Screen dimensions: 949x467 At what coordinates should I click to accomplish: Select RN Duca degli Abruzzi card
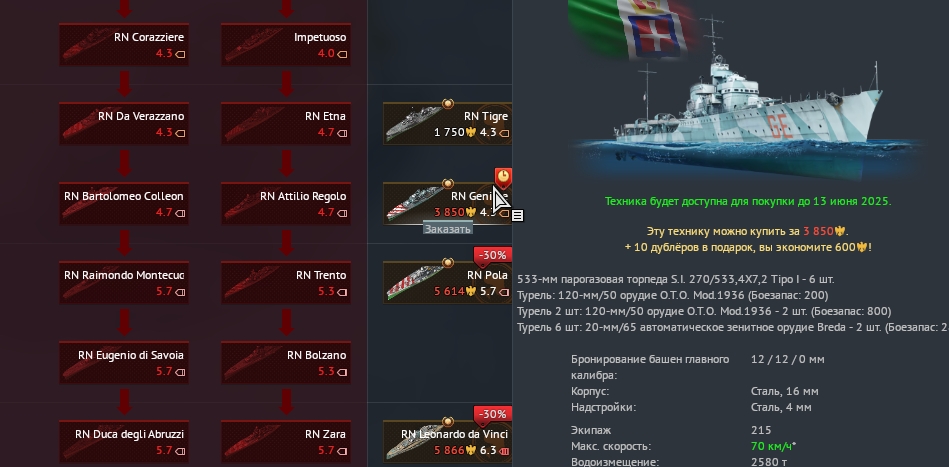tap(124, 442)
